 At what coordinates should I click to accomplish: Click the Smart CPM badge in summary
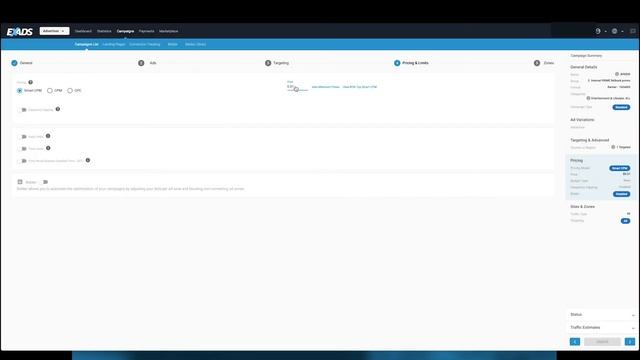click(620, 168)
